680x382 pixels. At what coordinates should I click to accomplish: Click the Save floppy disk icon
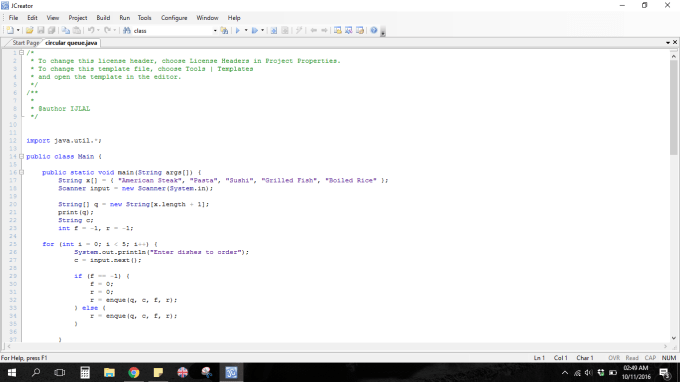tap(41, 30)
